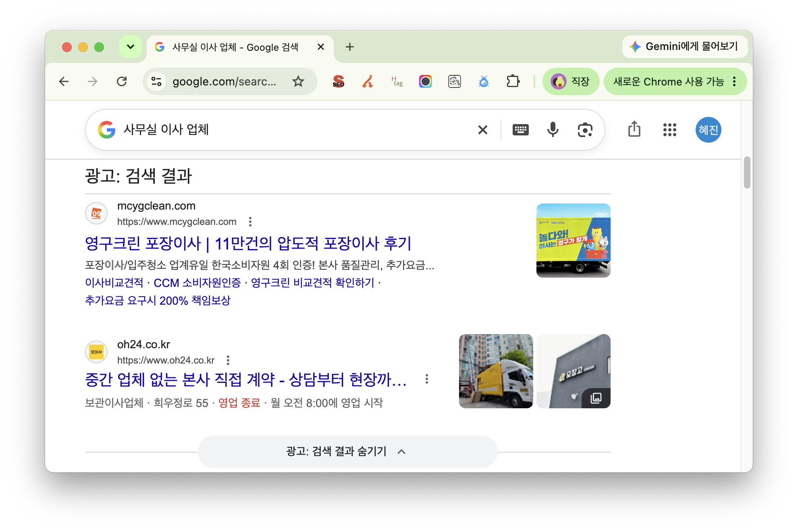Clear the search box text
The width and height of the screenshot is (798, 532).
click(483, 130)
